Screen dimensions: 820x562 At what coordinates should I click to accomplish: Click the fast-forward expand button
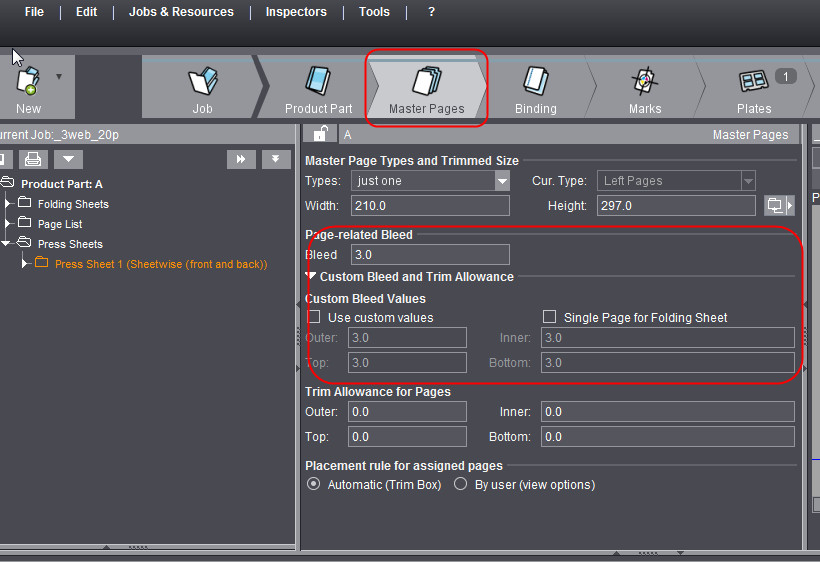point(241,159)
